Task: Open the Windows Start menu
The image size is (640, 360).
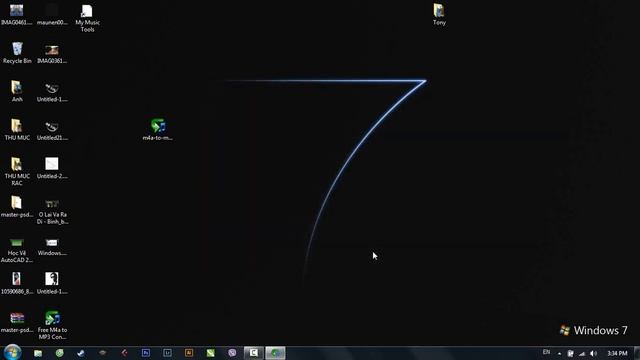Action: pyautogui.click(x=12, y=352)
